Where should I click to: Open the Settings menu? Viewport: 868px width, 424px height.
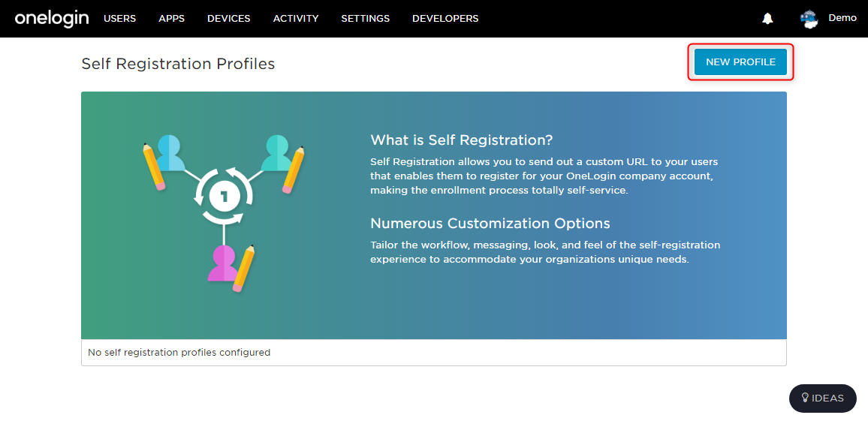coord(366,18)
